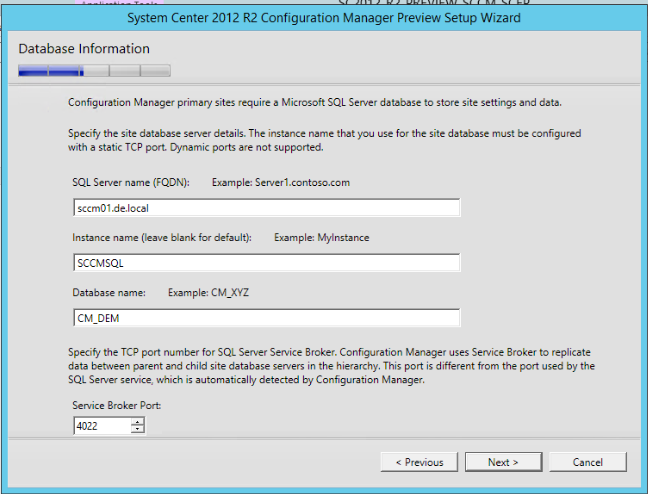Increase Service Broker Port with up arrow
Image resolution: width=648 pixels, height=494 pixels.
click(137, 421)
